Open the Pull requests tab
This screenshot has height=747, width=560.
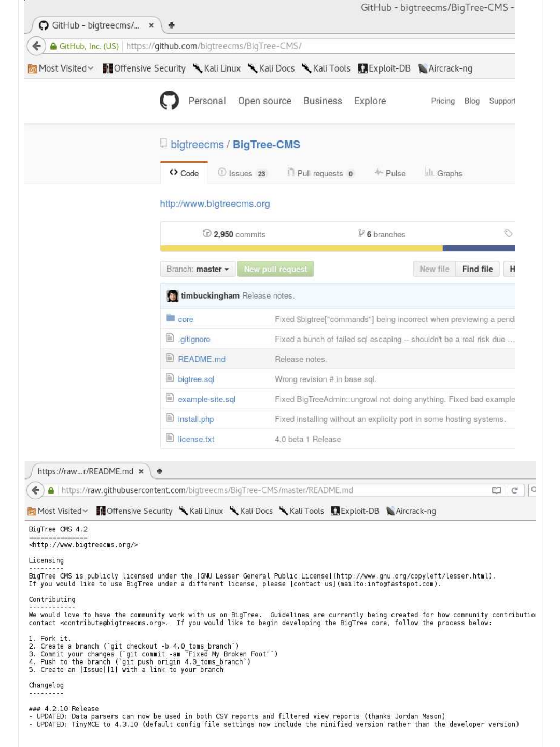[321, 173]
